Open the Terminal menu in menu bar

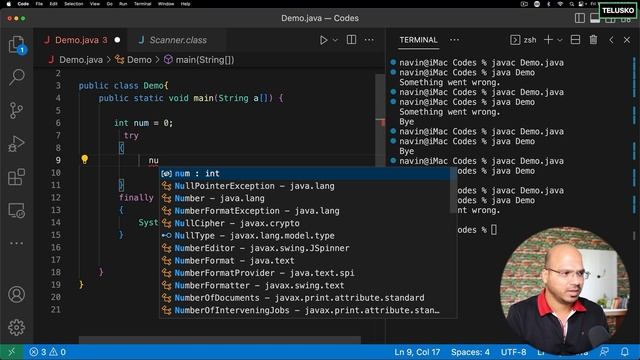pos(142,4)
